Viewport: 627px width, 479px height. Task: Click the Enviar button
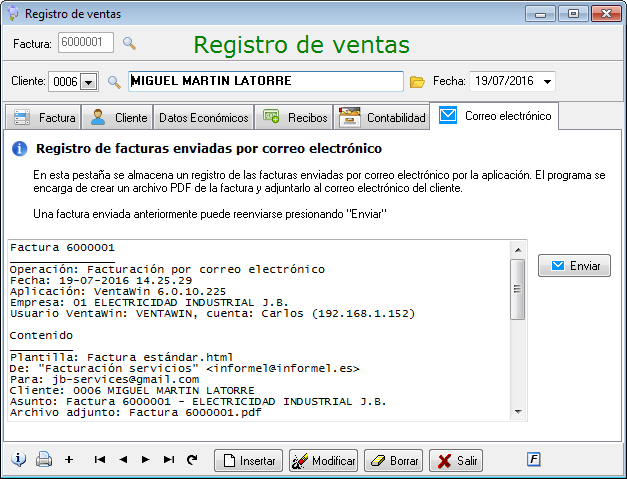click(574, 265)
